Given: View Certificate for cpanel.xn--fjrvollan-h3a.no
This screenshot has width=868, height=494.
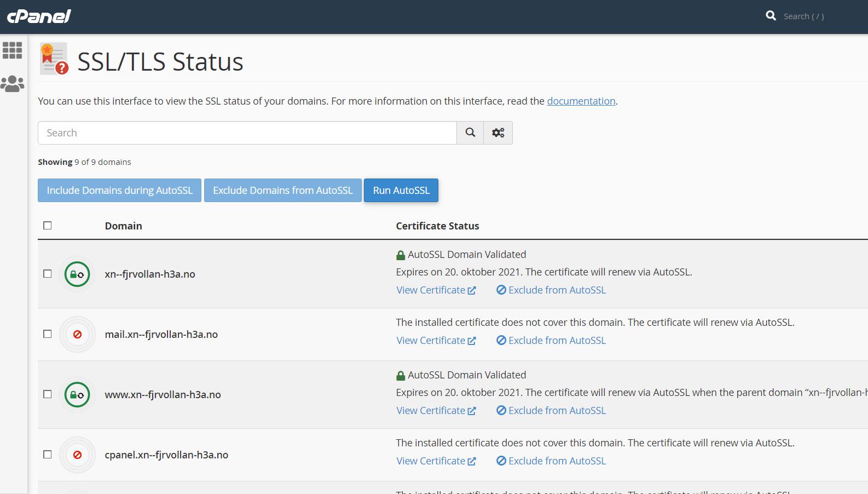Looking at the screenshot, I should [436, 461].
